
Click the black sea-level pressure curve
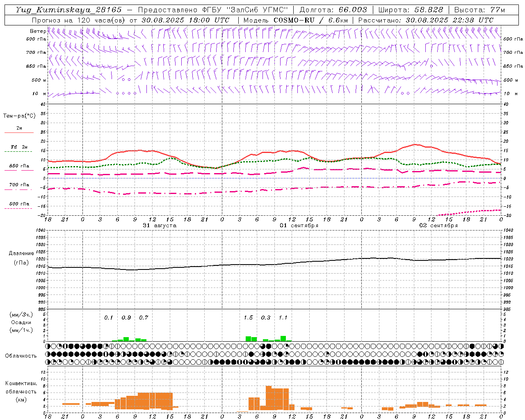275,264
